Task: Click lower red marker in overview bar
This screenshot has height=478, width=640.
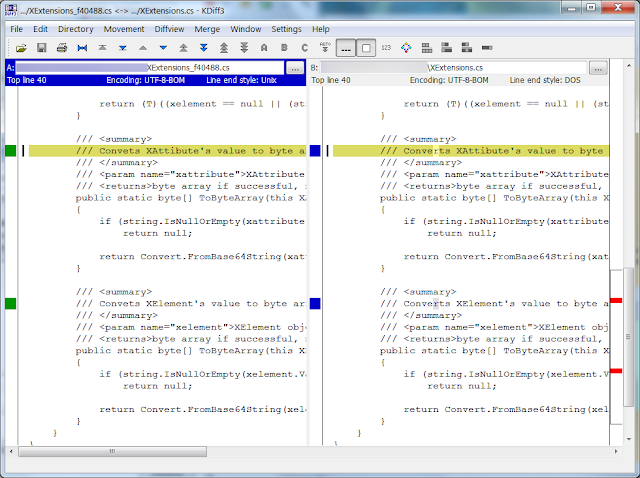Action: coord(616,371)
